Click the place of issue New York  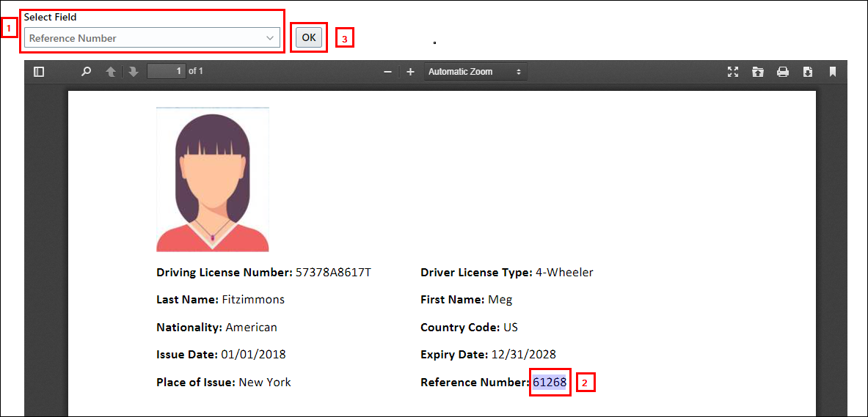point(265,382)
